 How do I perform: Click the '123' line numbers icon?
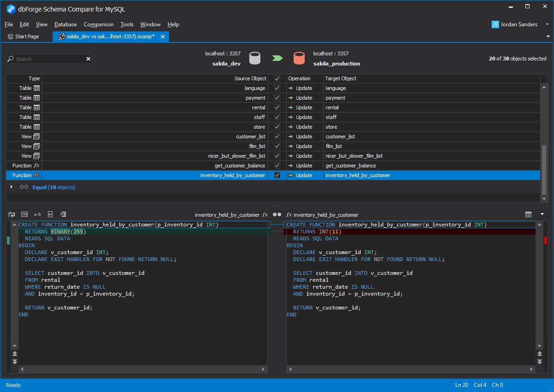24,214
